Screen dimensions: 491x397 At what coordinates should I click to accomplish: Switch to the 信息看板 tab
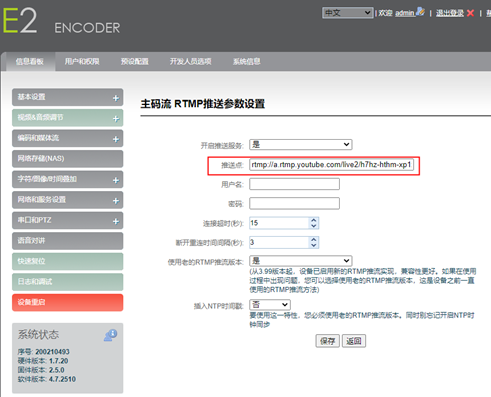[x=30, y=61]
